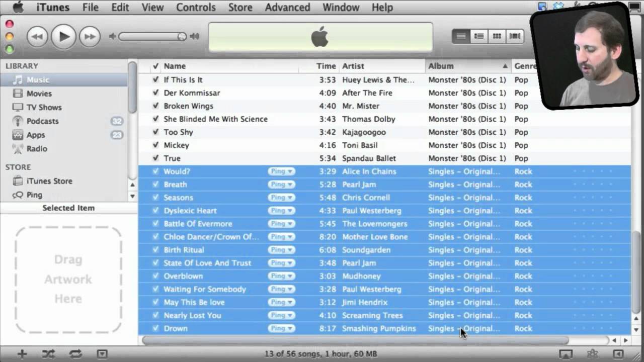
Task: Open the iTunes menu
Action: (53, 8)
